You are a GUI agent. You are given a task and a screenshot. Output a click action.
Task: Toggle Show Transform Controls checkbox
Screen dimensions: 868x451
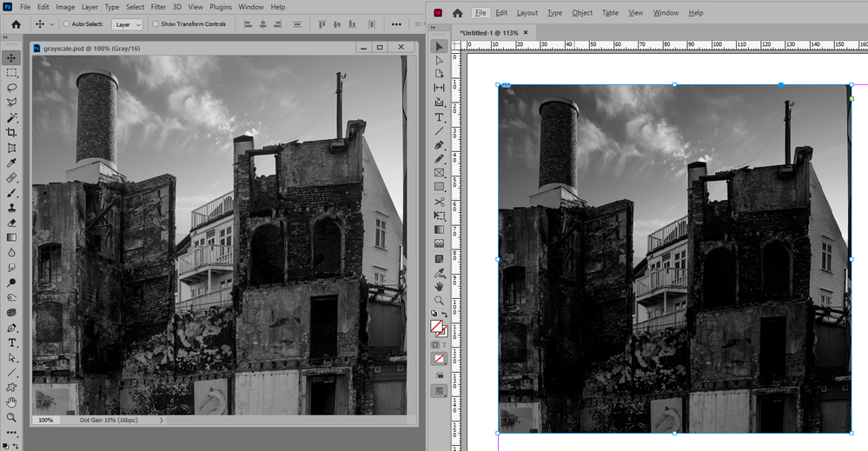coord(156,24)
